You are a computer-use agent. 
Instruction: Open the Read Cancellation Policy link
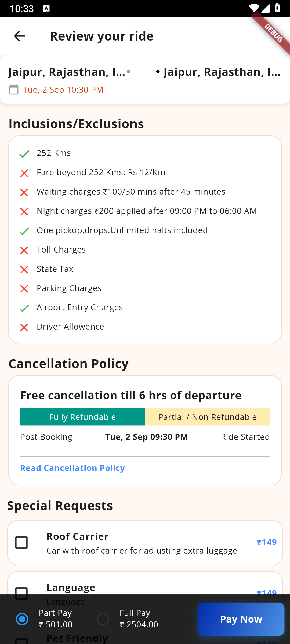73,468
